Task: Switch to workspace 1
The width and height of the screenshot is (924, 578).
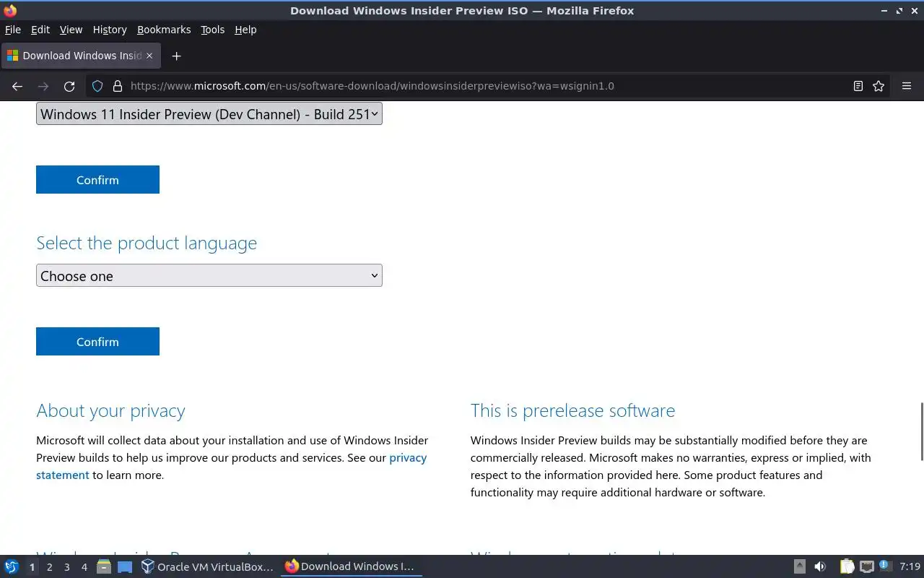Action: tap(32, 567)
